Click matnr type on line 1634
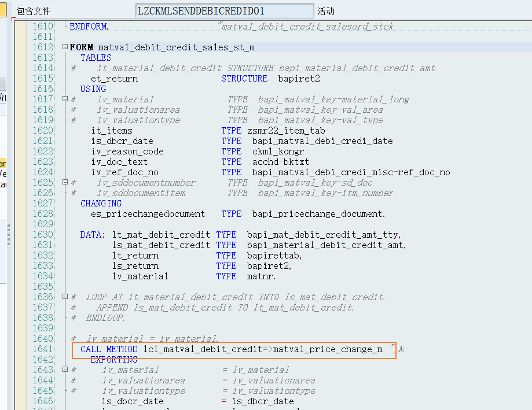This screenshot has width=532, height=410. (x=260, y=276)
